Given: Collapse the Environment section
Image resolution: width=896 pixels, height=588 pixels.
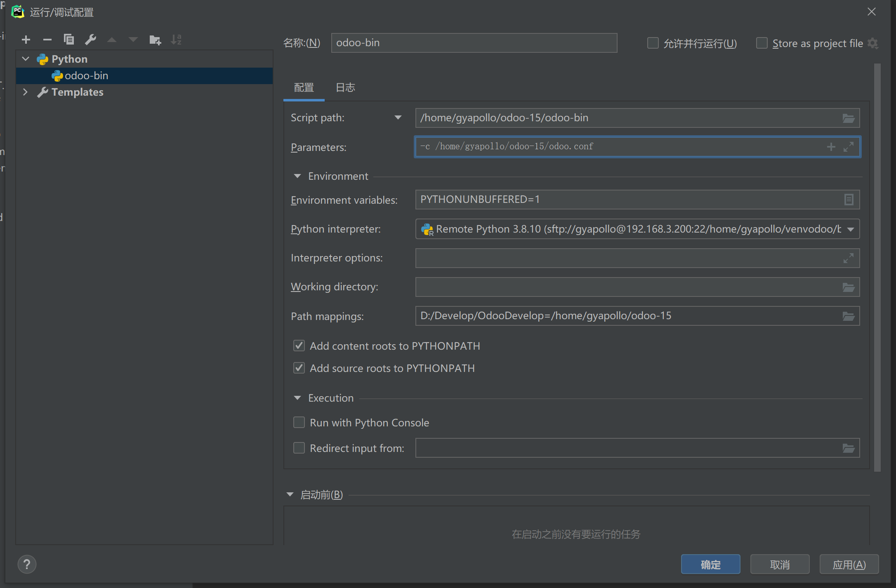Looking at the screenshot, I should [297, 176].
